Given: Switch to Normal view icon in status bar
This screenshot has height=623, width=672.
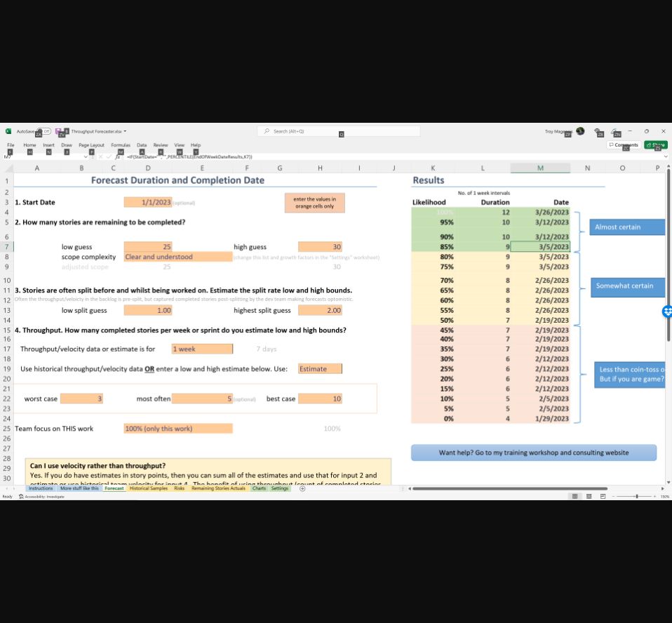Looking at the screenshot, I should coord(574,496).
